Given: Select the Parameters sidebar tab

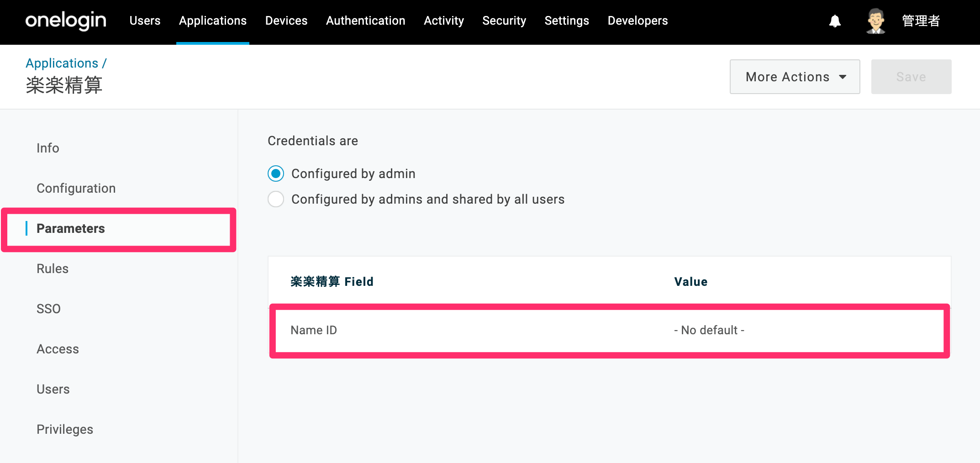Looking at the screenshot, I should pos(71,228).
